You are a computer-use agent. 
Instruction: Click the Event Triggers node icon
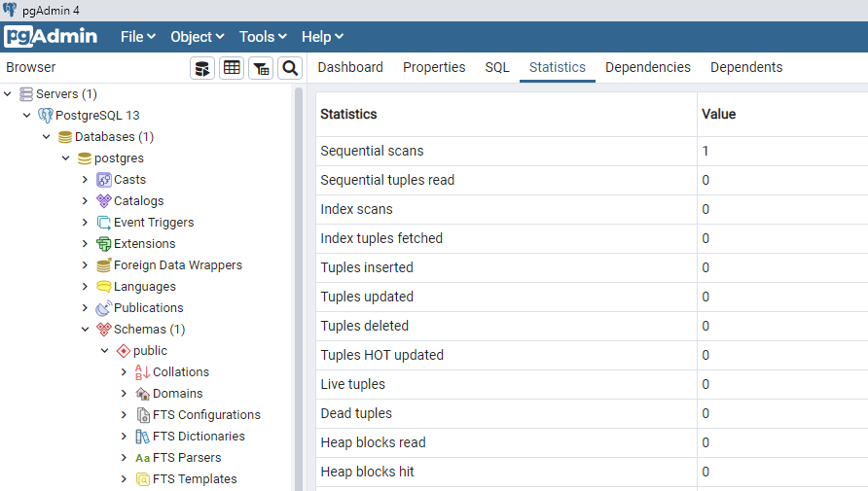pyautogui.click(x=103, y=223)
